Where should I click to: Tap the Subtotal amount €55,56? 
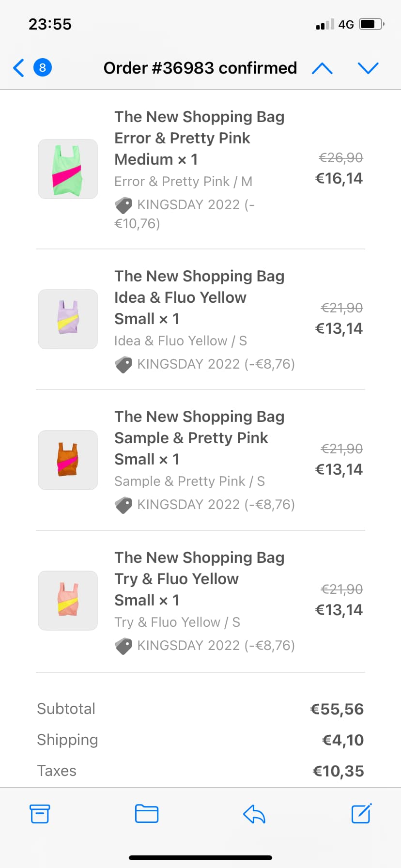pos(337,709)
